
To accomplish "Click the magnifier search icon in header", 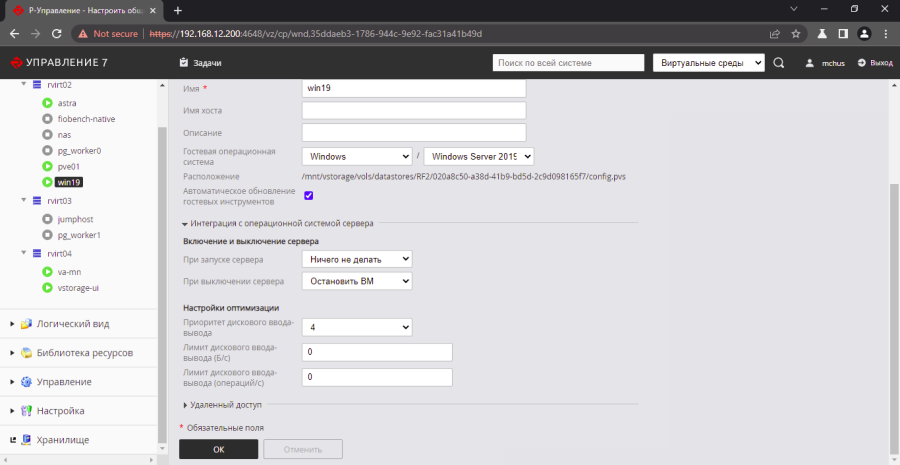I will 779,63.
